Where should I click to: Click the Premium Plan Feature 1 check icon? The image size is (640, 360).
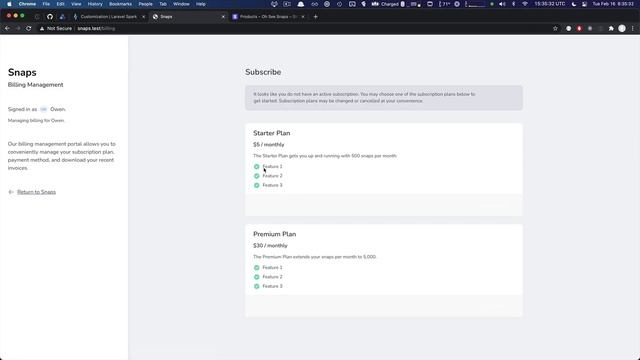[x=257, y=268]
